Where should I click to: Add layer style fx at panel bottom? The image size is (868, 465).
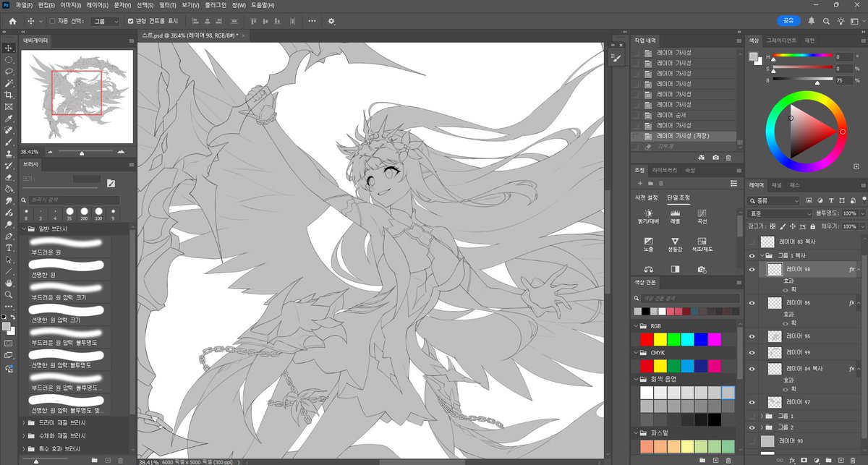(x=793, y=459)
